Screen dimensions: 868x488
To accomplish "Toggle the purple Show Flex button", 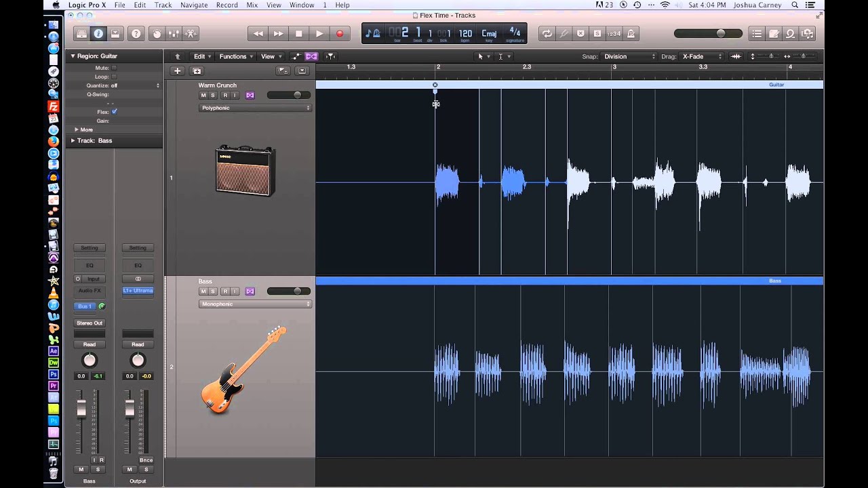I will click(x=311, y=56).
